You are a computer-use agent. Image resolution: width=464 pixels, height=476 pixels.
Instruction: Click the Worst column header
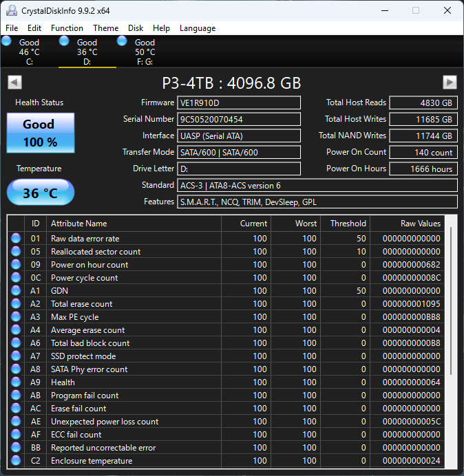(295, 224)
